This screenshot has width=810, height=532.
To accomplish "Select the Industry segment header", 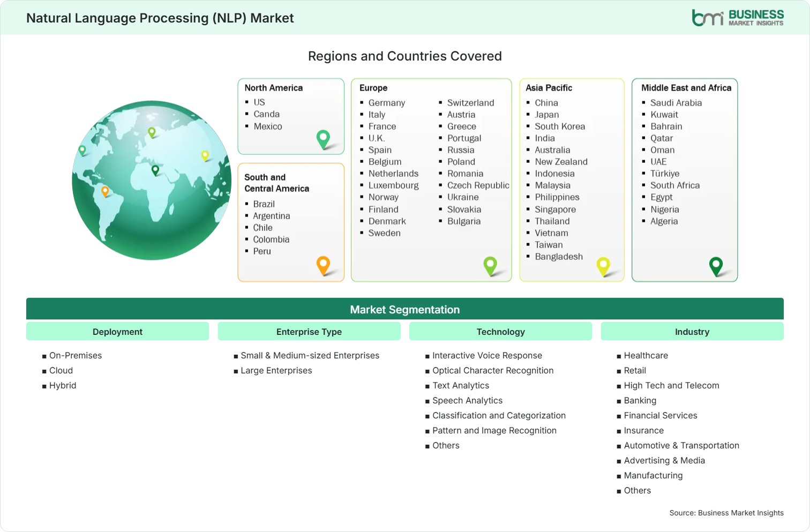I will 692,332.
